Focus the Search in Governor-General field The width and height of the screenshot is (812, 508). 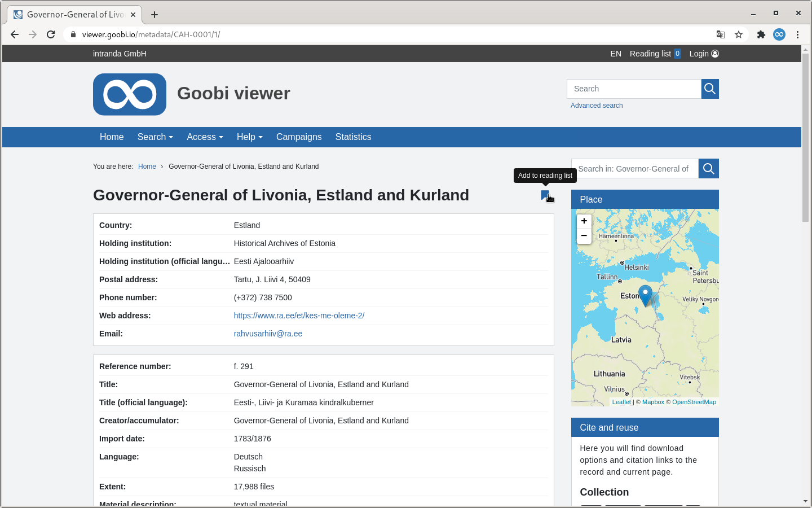635,168
